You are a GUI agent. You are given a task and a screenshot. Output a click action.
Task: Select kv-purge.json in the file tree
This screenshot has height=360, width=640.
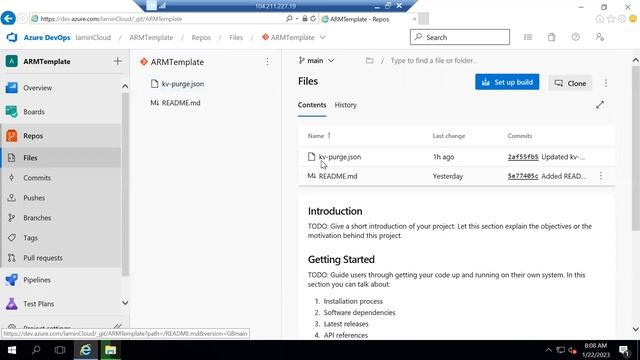click(182, 84)
